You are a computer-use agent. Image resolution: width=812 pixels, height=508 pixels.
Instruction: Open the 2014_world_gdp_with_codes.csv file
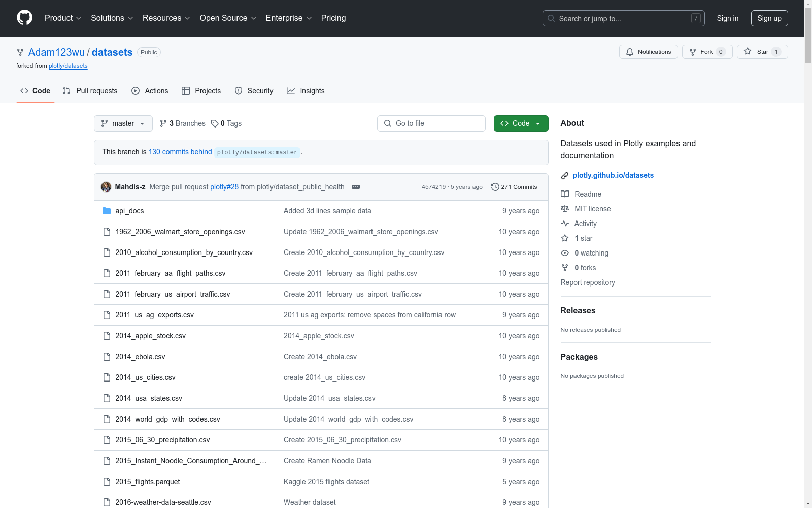167,419
